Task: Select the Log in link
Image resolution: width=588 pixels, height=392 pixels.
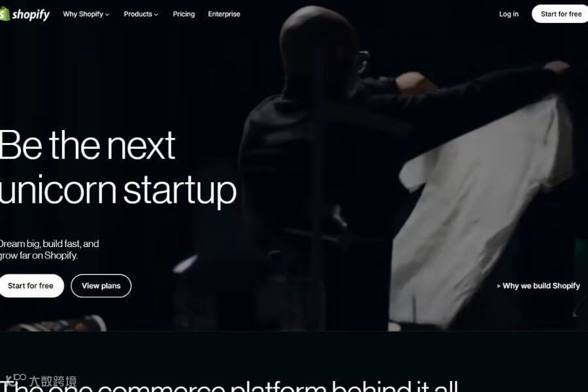Action: tap(508, 14)
